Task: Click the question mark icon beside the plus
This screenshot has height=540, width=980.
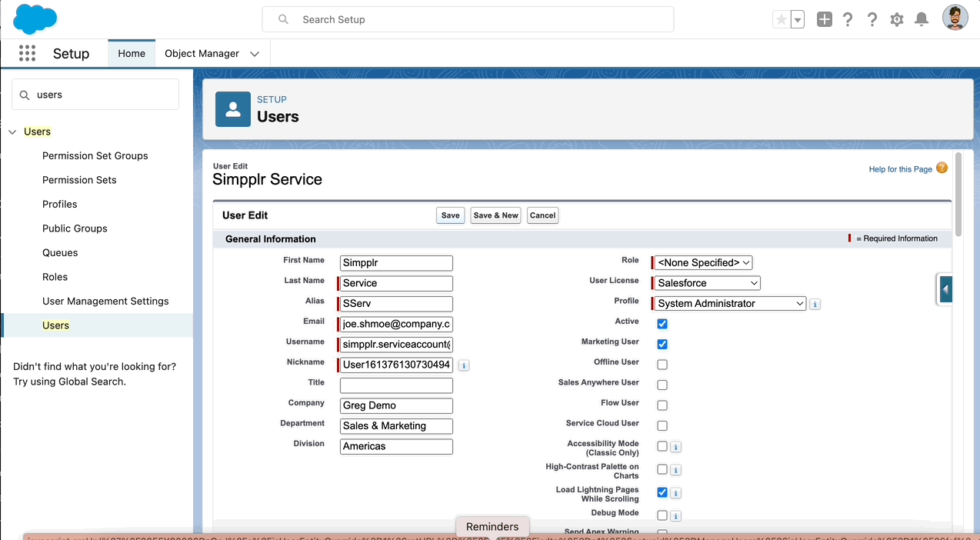Action: 848,20
